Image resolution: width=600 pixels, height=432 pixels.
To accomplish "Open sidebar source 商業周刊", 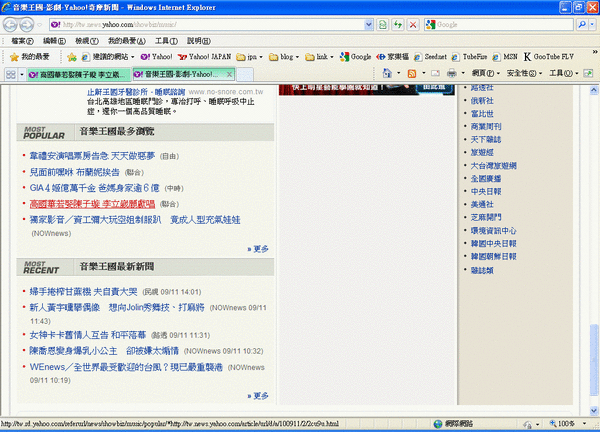I will pos(486,127).
